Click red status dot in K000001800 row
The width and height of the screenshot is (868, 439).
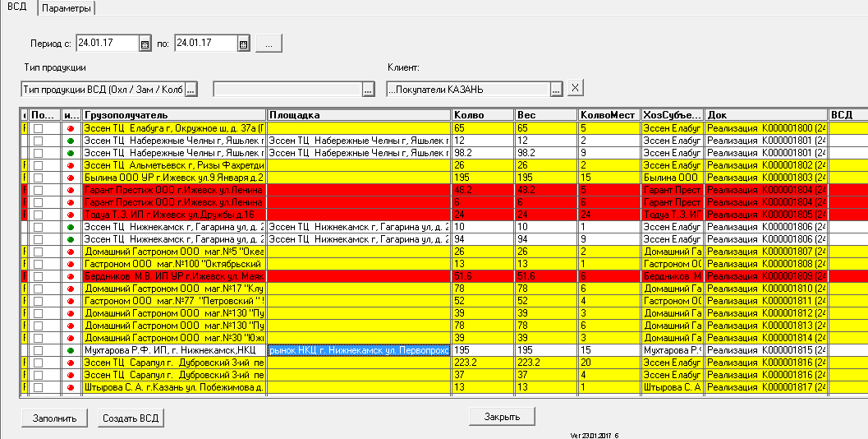[70, 128]
